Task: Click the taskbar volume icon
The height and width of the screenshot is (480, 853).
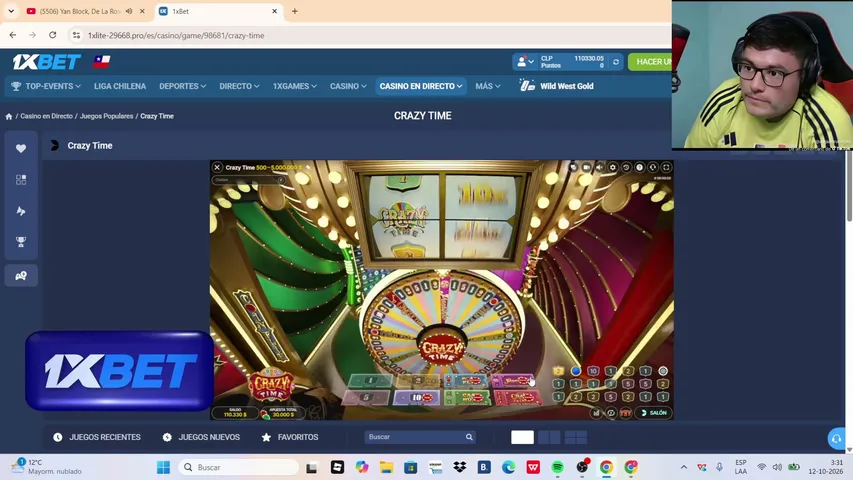Action: click(777, 467)
